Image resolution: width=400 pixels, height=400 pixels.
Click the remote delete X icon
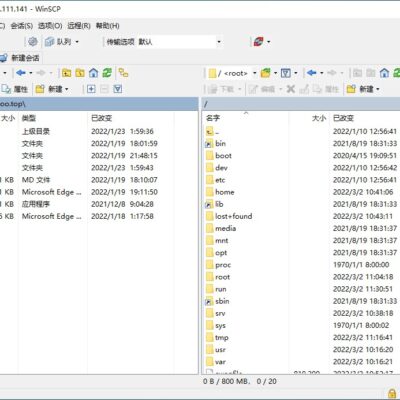(291, 89)
